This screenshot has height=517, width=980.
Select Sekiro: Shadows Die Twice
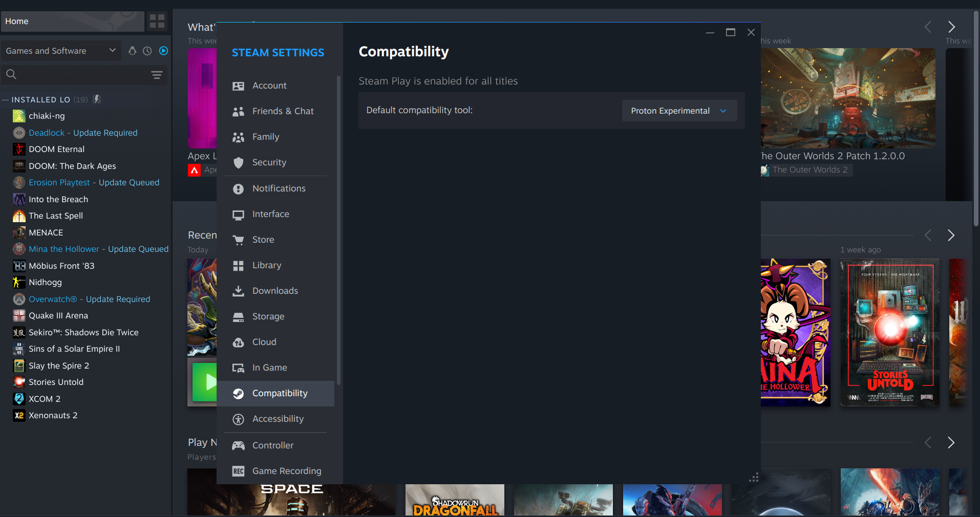83,333
